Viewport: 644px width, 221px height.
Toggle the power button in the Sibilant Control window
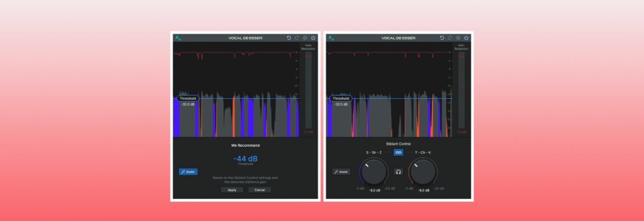point(466,38)
